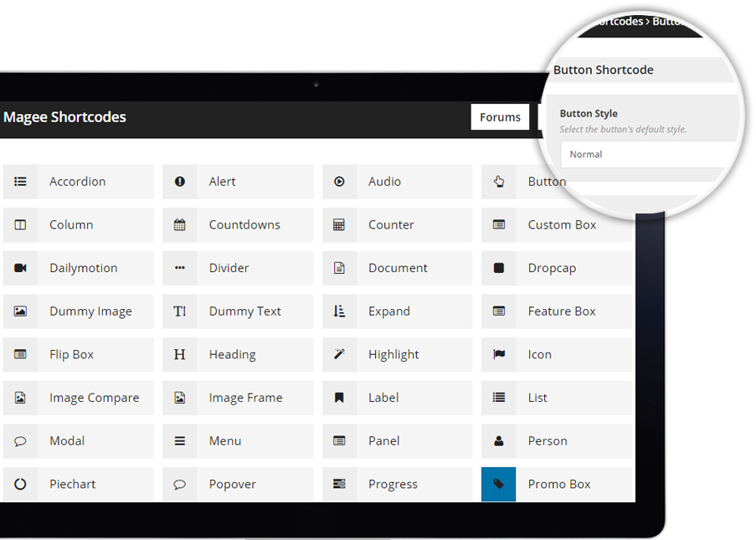Choose the Expand sort icon
The height and width of the screenshot is (540, 756).
[339, 311]
